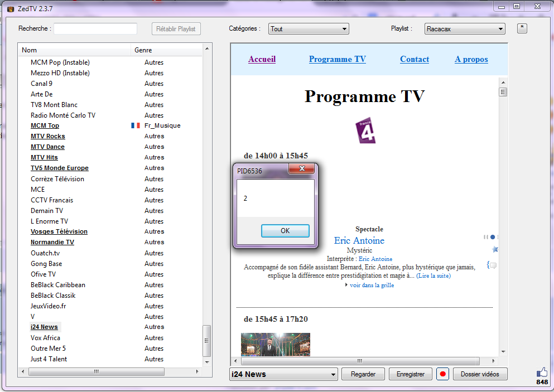Click the Enregistrer button
Viewport: 554px width, 392px height.
tap(410, 374)
